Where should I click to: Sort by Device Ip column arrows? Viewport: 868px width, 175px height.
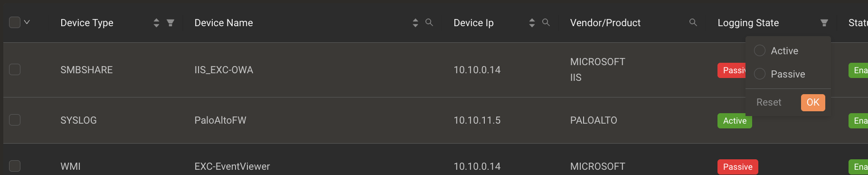point(532,23)
